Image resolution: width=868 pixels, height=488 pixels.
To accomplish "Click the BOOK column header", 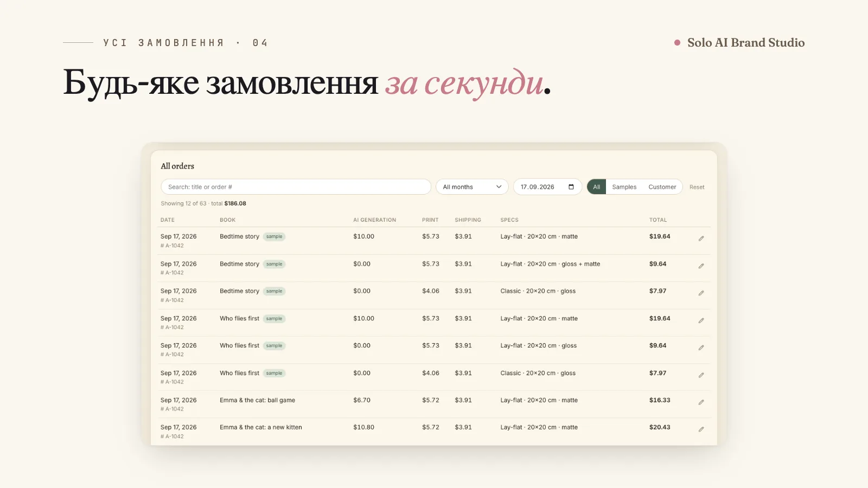I will tap(228, 220).
